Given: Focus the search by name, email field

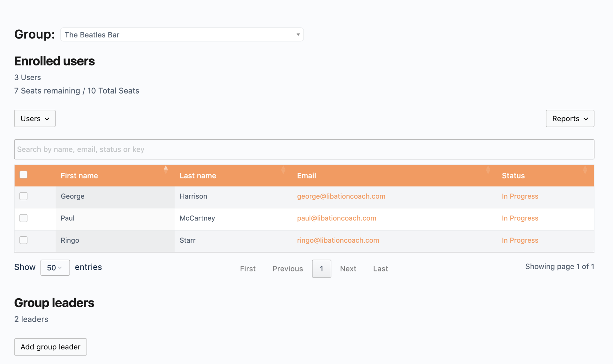Looking at the screenshot, I should click(304, 149).
